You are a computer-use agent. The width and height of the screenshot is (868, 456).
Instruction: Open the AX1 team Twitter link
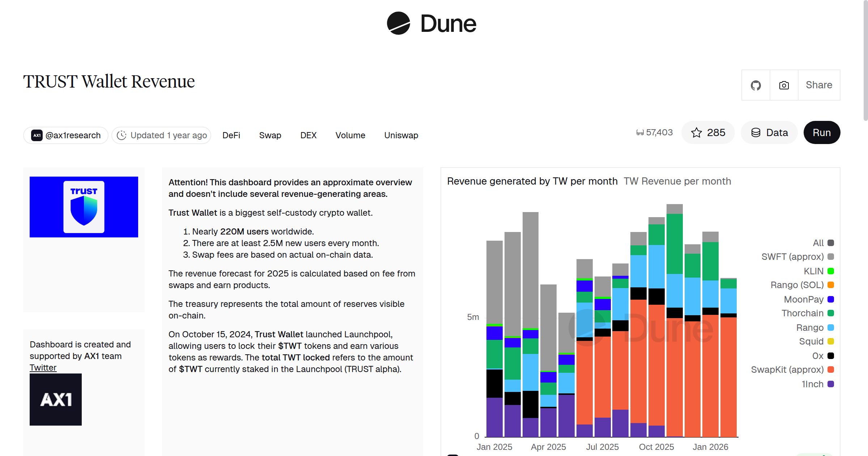(x=43, y=367)
